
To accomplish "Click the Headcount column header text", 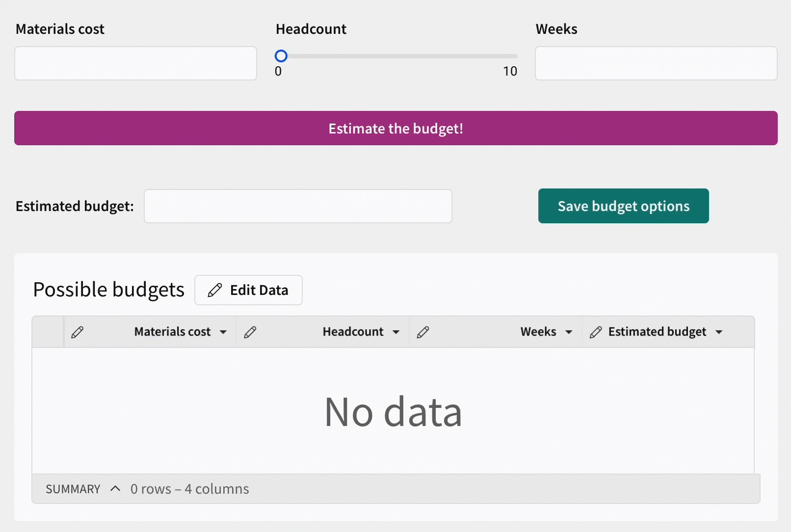I will [x=353, y=332].
